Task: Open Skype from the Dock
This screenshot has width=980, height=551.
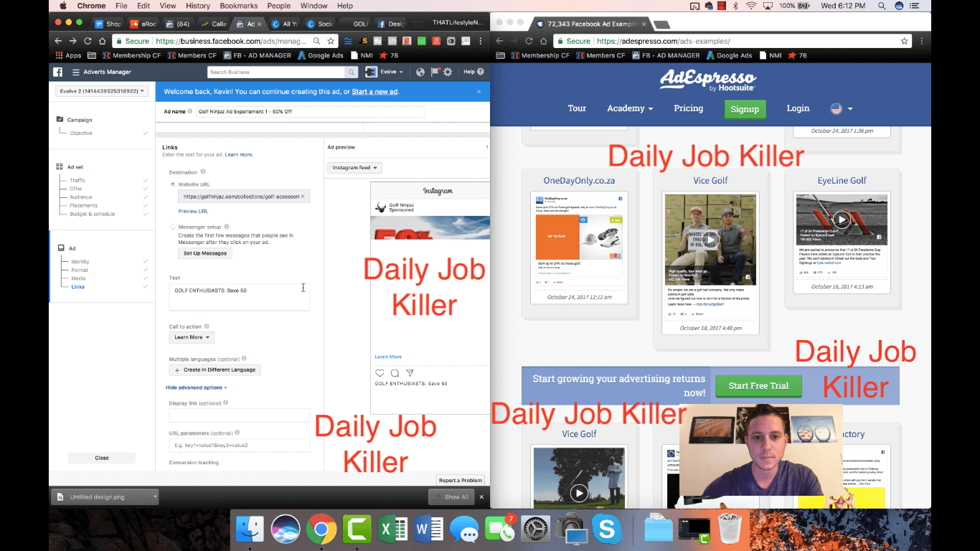Action: (606, 530)
